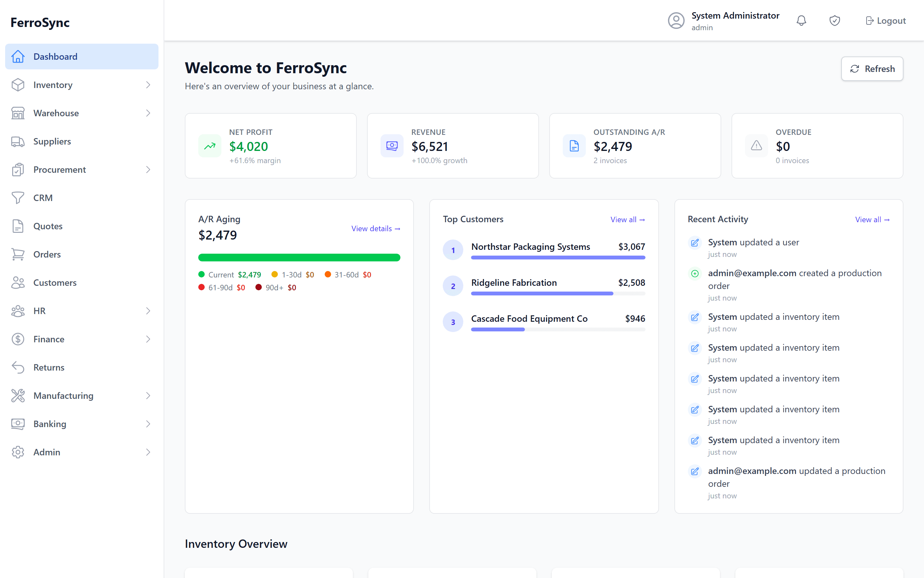Click 'Ridgeline Fabrication' customer name

(514, 283)
